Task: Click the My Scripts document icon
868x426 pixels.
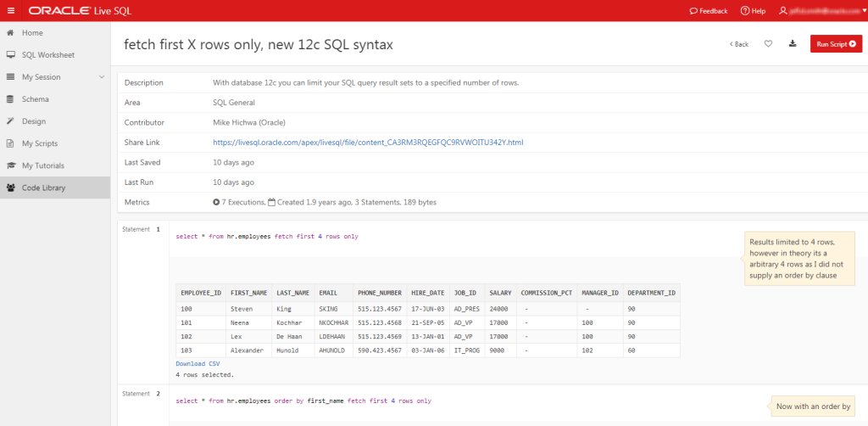Action: click(x=10, y=143)
